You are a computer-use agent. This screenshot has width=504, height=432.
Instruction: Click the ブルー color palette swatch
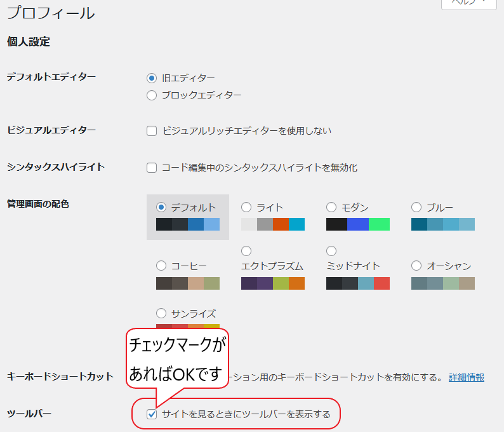click(442, 224)
